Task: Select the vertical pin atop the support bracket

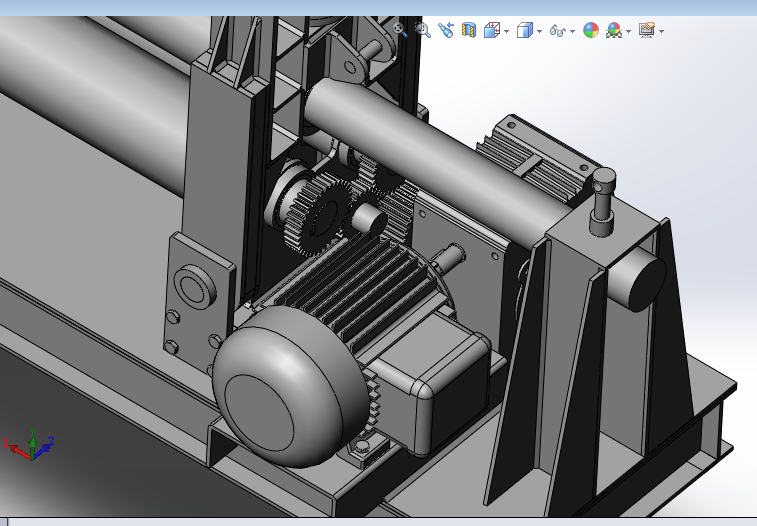Action: click(603, 201)
